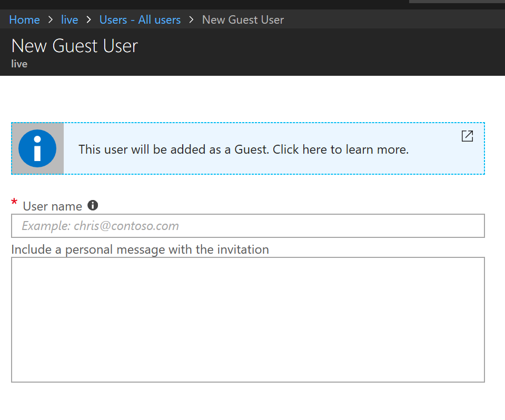Click the New Guest User page title
The height and width of the screenshot is (420, 505).
click(74, 46)
